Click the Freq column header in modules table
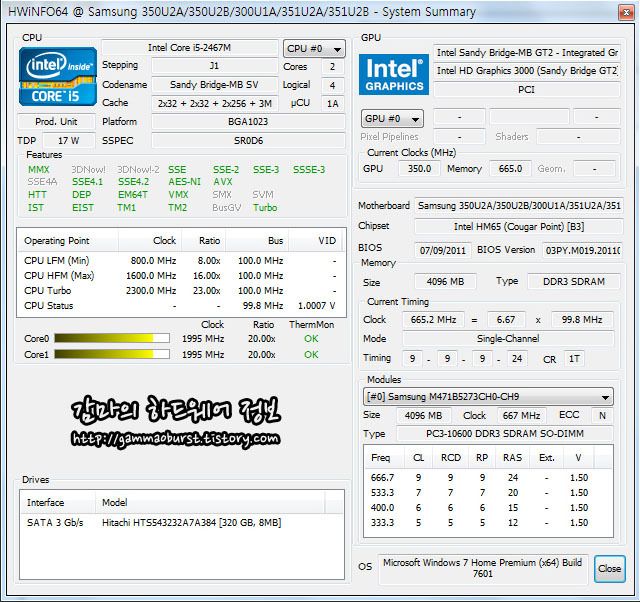The height and width of the screenshot is (602, 640). (384, 458)
